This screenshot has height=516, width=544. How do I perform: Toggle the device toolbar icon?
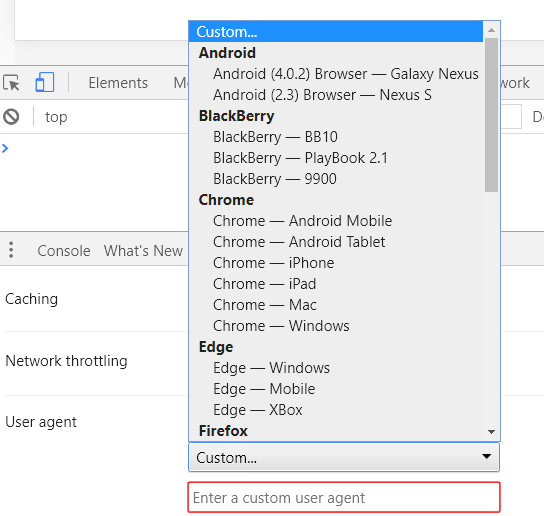coord(45,82)
